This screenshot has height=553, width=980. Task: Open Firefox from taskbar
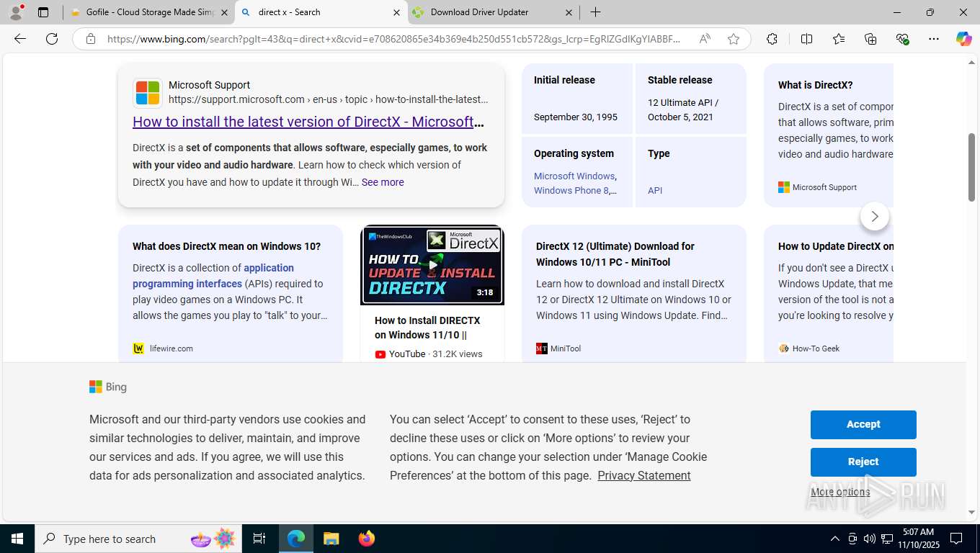(366, 539)
